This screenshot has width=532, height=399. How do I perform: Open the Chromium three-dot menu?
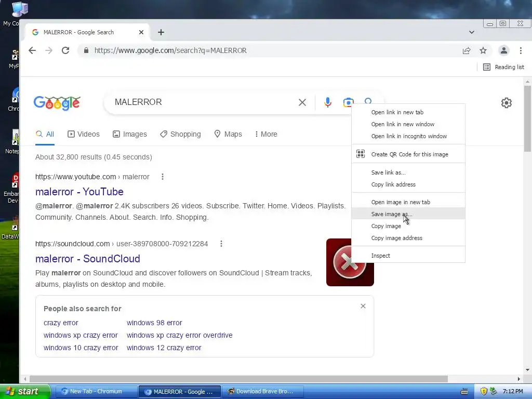(521, 50)
